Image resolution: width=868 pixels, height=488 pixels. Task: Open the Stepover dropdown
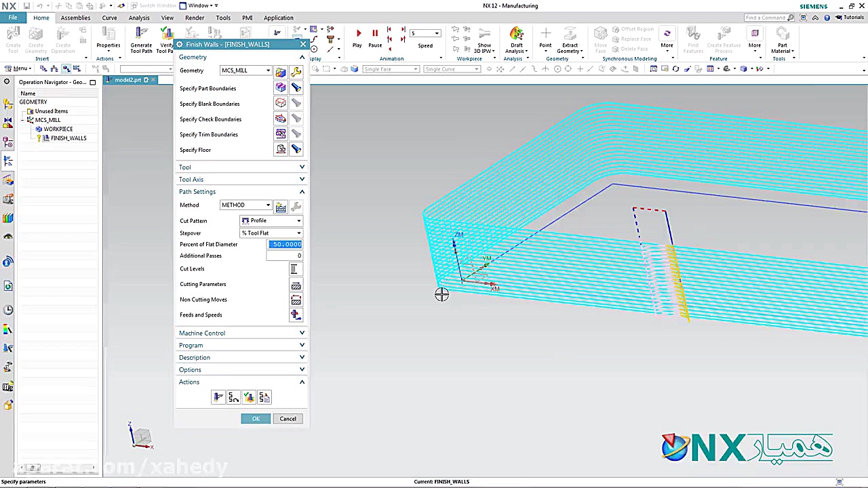[271, 233]
